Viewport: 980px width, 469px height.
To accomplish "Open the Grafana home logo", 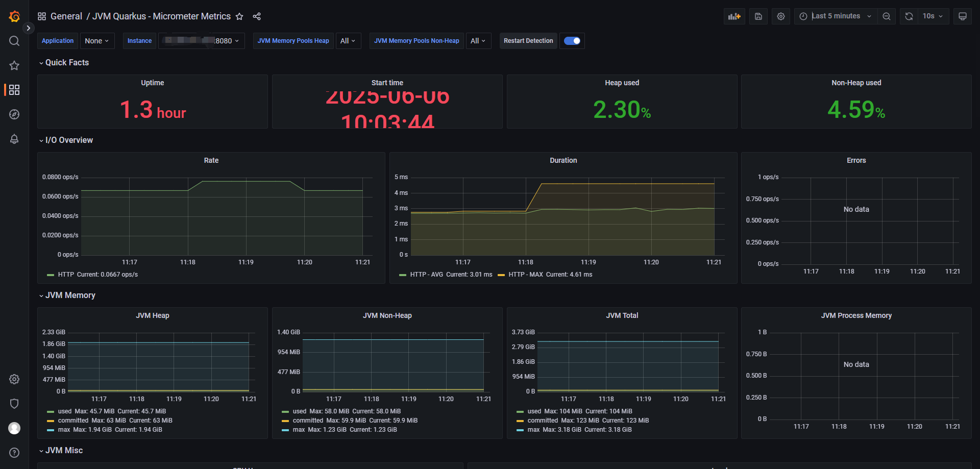I will pyautogui.click(x=14, y=16).
